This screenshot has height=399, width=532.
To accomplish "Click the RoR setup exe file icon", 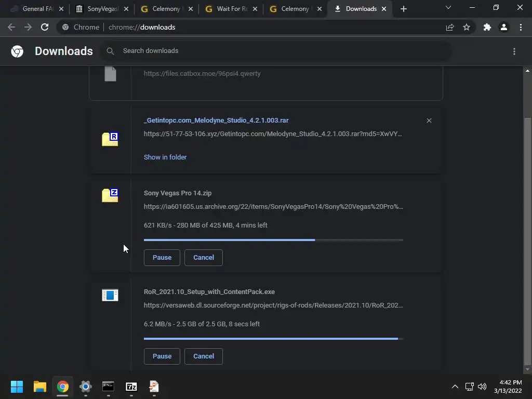I will pos(110,295).
